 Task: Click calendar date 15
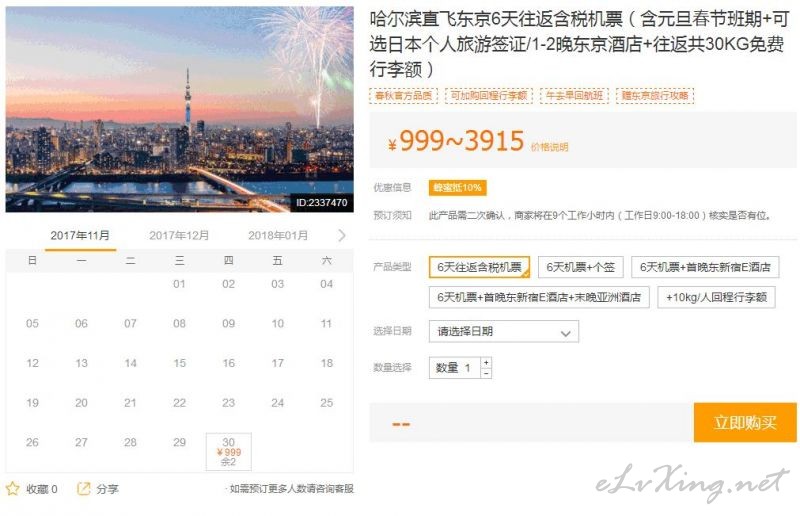pyautogui.click(x=180, y=363)
